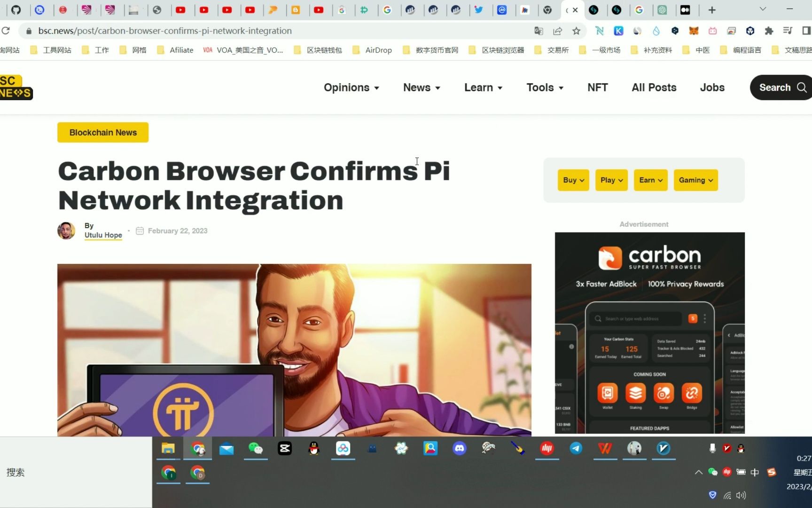Toggle Chrome side panel icon
This screenshot has width=812, height=508.
[x=806, y=31]
